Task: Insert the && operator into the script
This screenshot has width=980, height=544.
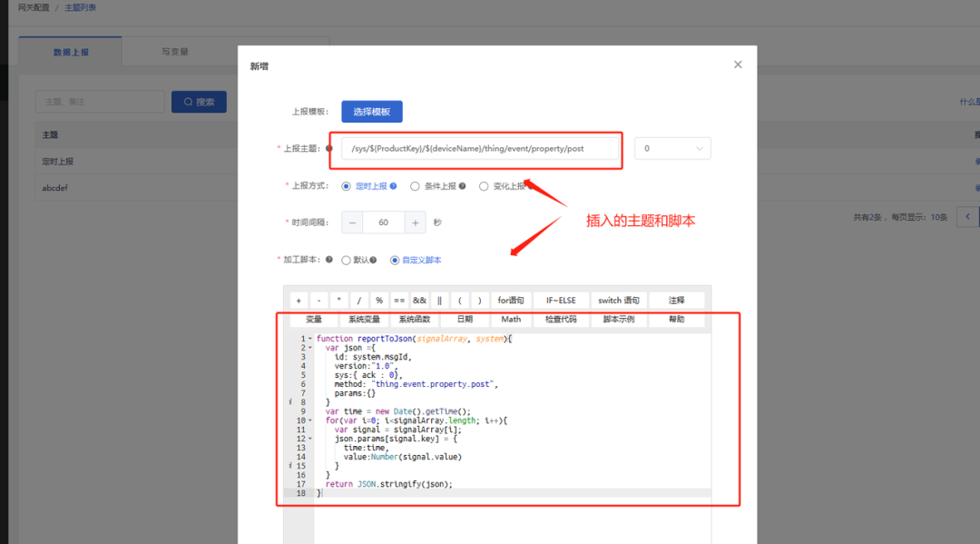Action: (x=419, y=301)
